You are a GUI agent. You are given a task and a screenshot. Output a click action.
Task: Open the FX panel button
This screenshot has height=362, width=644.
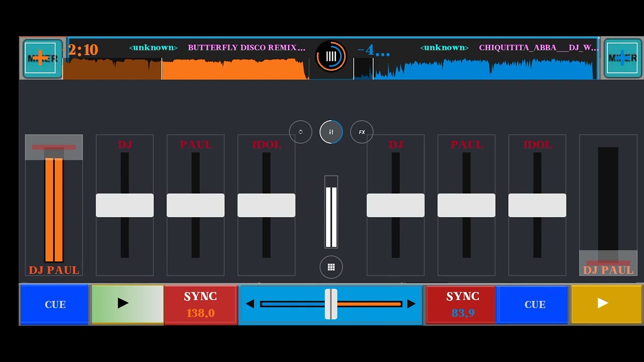(362, 132)
